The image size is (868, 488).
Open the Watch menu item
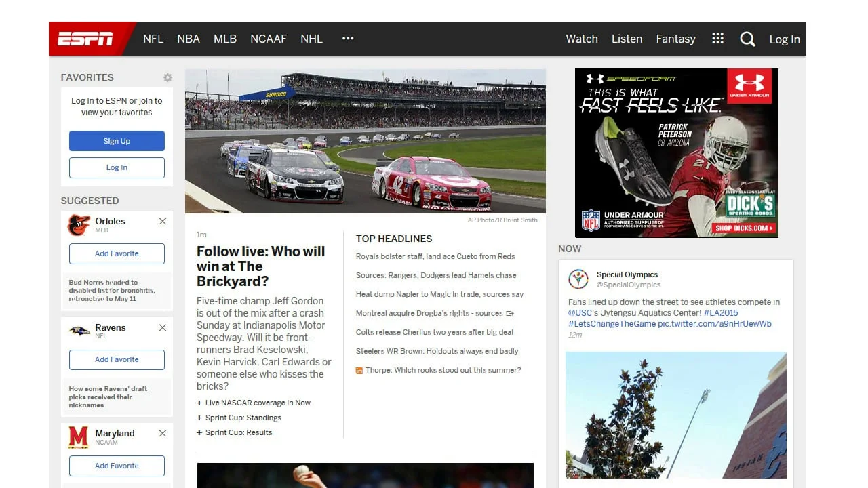[x=582, y=39]
